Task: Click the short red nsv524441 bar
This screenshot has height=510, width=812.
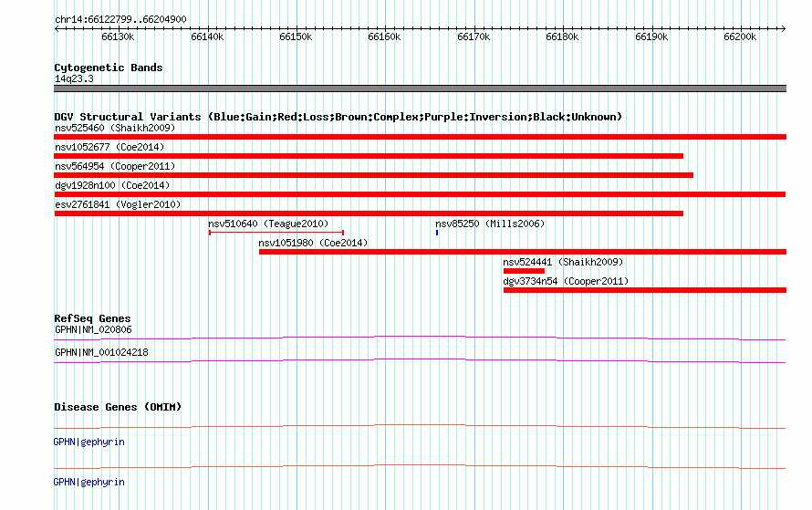Action: click(x=524, y=271)
